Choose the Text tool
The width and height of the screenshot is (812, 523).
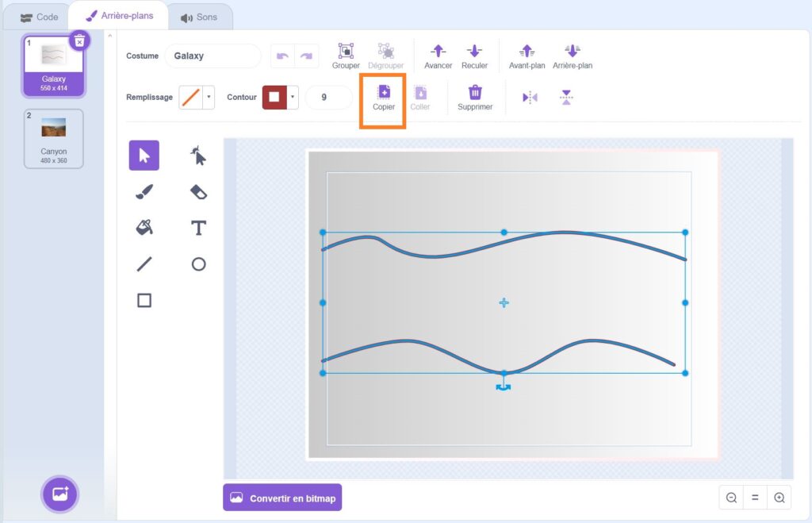click(x=198, y=229)
